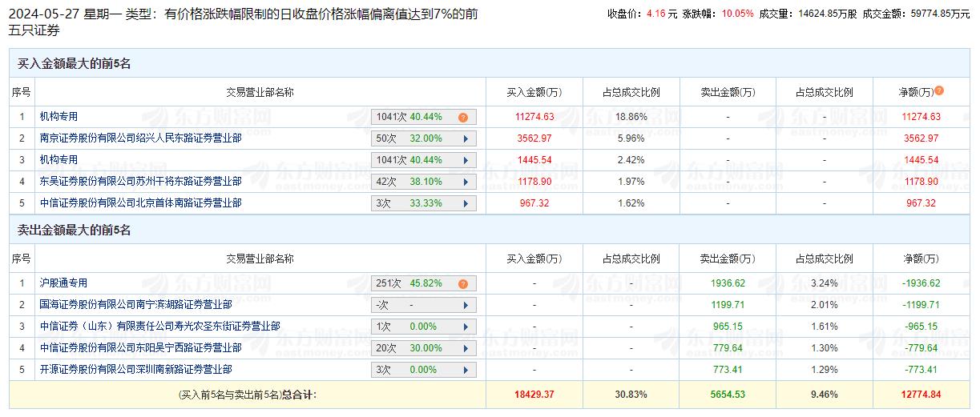The width and height of the screenshot is (980, 417).
Task: Click the arrow icon next to 20次 30.00%
Action: click(466, 348)
